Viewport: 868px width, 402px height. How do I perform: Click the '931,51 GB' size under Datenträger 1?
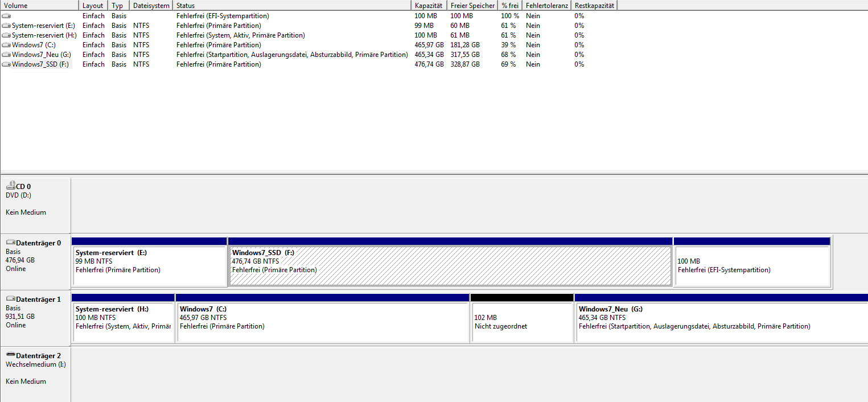[20, 316]
